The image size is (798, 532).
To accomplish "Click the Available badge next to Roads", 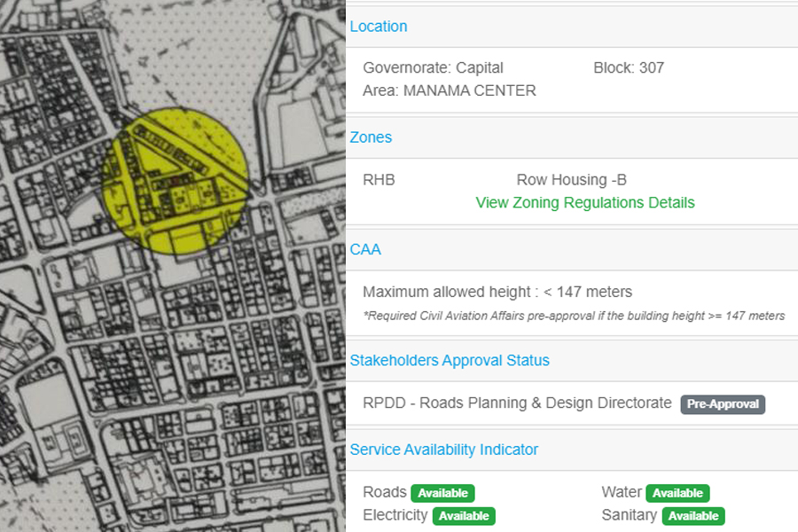I will (x=443, y=493).
